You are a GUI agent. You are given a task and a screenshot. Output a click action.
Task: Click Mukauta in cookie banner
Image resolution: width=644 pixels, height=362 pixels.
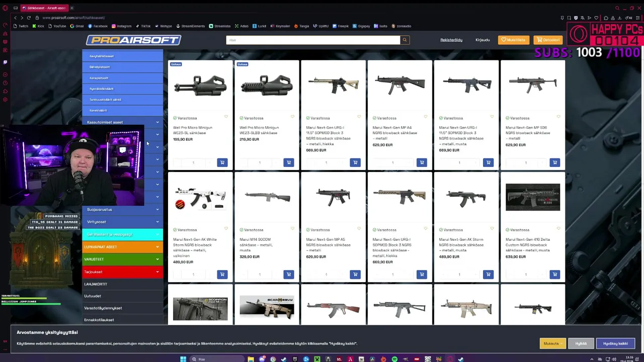coord(552,343)
